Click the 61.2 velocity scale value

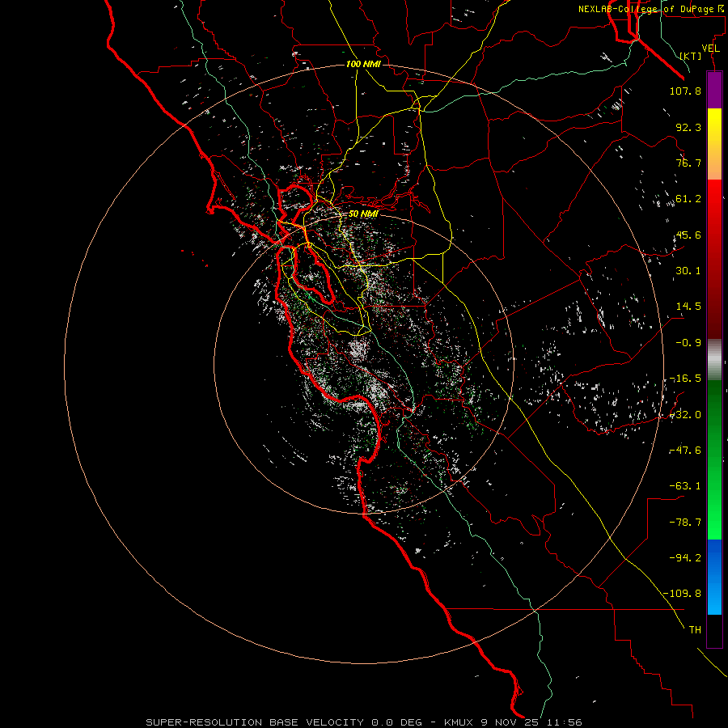click(x=688, y=199)
